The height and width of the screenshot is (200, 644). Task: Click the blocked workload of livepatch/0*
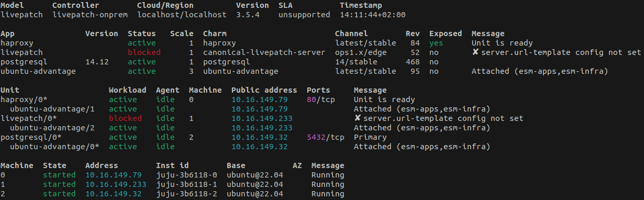coord(125,118)
